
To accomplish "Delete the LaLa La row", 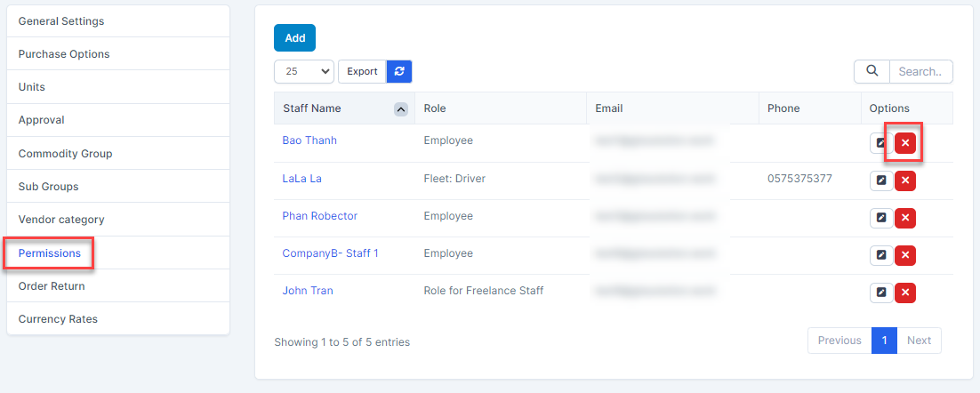I will coord(905,181).
